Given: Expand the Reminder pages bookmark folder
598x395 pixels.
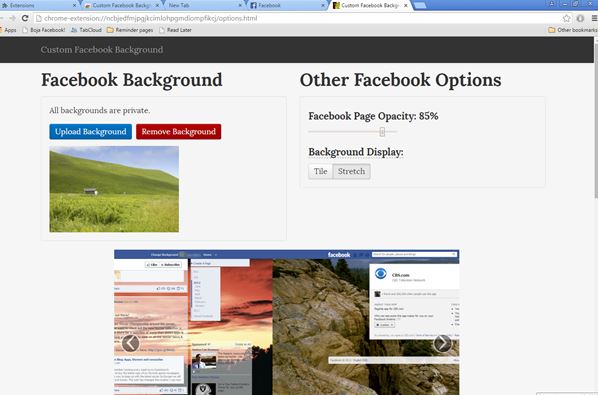Looking at the screenshot, I should (130, 30).
